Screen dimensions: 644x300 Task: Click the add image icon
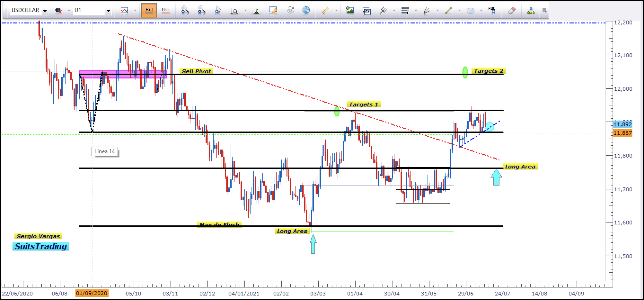[x=350, y=10]
